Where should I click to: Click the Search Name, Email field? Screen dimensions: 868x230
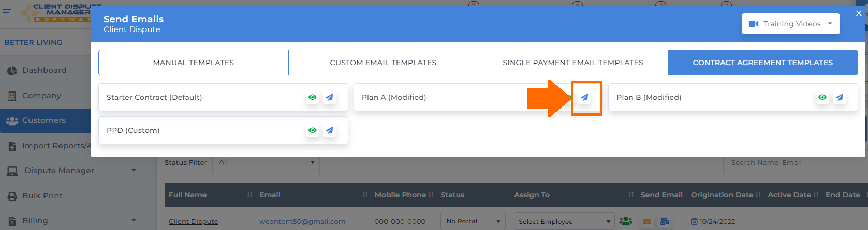pyautogui.click(x=796, y=163)
